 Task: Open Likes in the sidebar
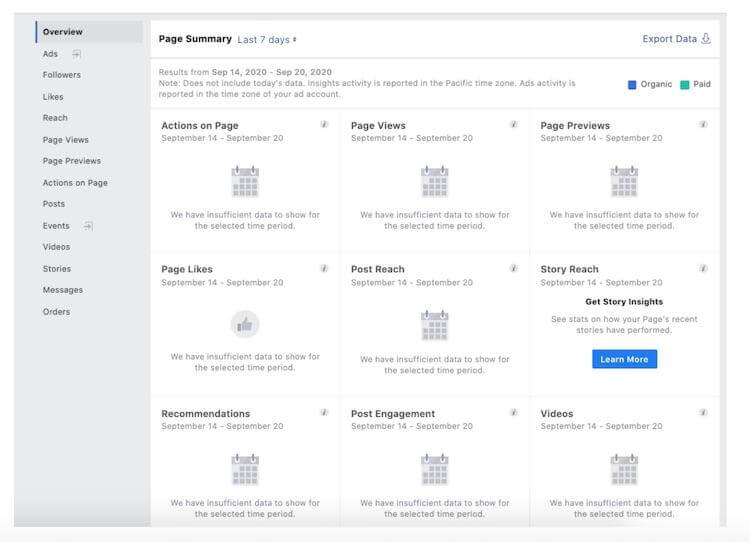point(53,97)
